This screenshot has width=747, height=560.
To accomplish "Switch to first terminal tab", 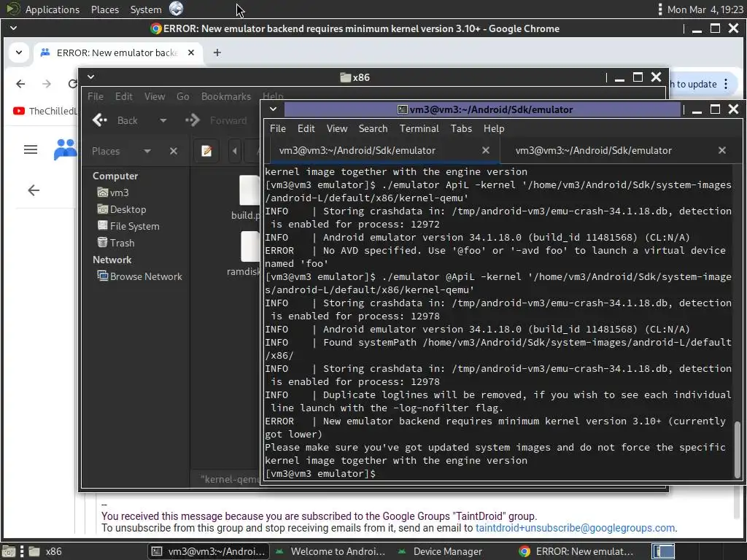I will [357, 150].
